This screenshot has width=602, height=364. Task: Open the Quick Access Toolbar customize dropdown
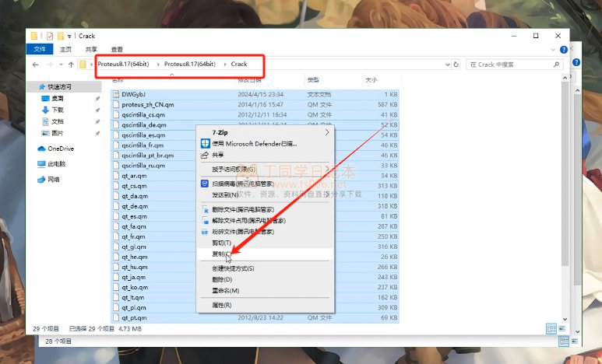tap(71, 36)
